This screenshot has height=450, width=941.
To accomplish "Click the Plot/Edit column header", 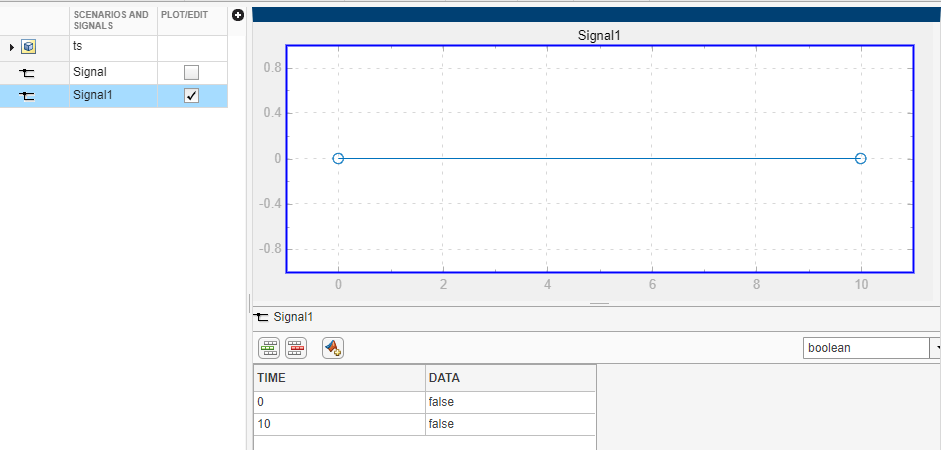I will 193,20.
